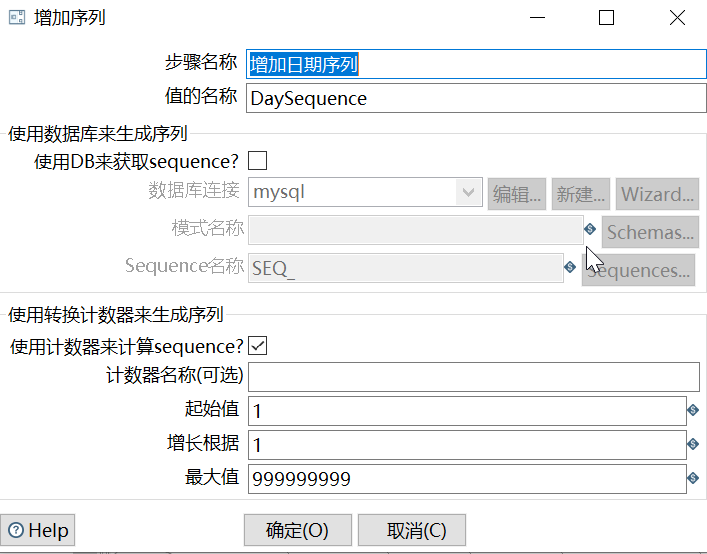Confirm with the 确定(O) button
Viewport: 707px width, 554px height.
pyautogui.click(x=298, y=530)
